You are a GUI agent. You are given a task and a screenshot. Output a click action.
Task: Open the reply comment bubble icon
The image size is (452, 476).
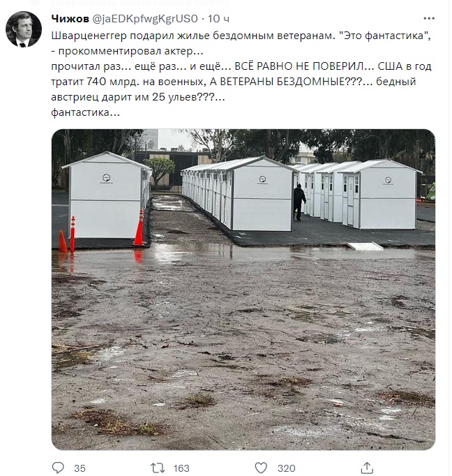[58, 468]
